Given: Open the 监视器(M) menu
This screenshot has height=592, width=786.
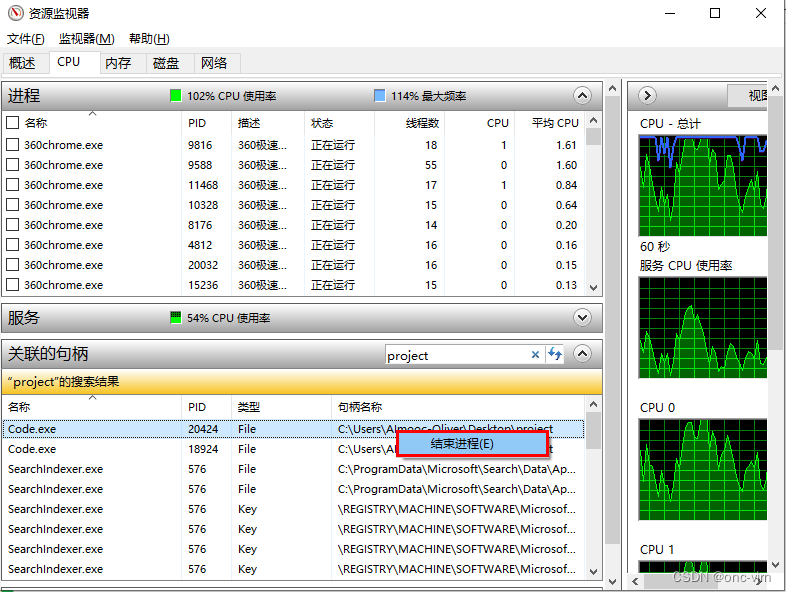Looking at the screenshot, I should pos(86,39).
